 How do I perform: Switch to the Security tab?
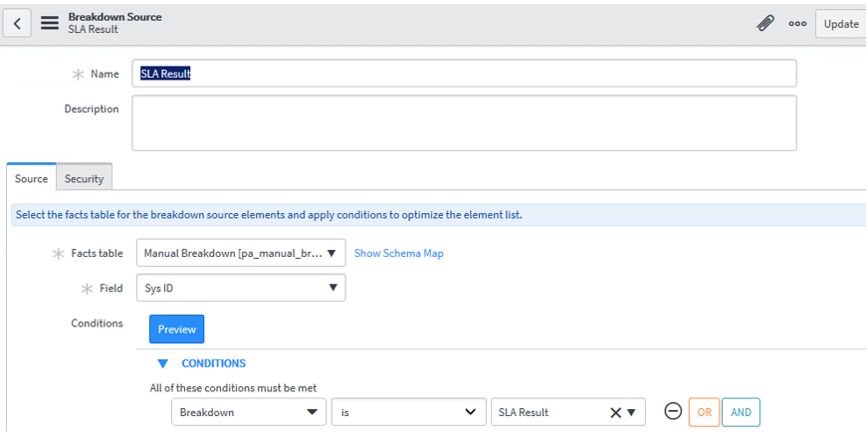[84, 178]
